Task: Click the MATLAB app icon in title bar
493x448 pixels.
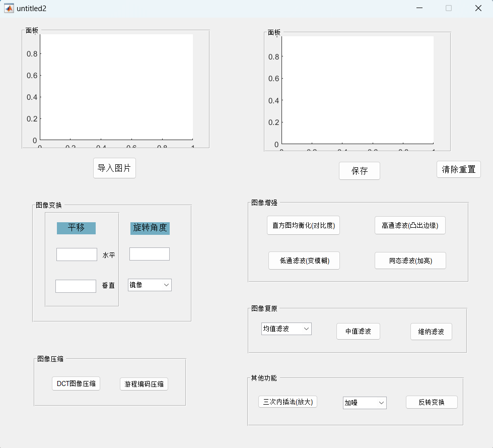Action: pos(9,8)
